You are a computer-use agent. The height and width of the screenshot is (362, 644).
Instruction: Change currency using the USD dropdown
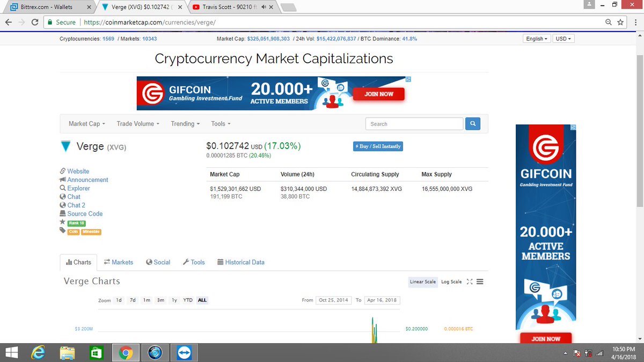click(x=563, y=39)
